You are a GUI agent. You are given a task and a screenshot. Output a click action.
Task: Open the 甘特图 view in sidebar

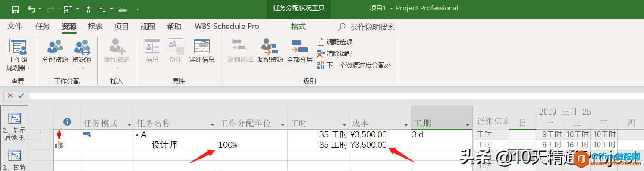tap(15, 160)
